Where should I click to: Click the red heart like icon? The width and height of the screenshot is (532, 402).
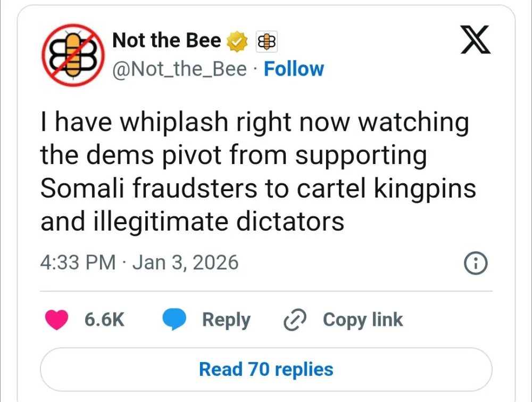click(57, 320)
